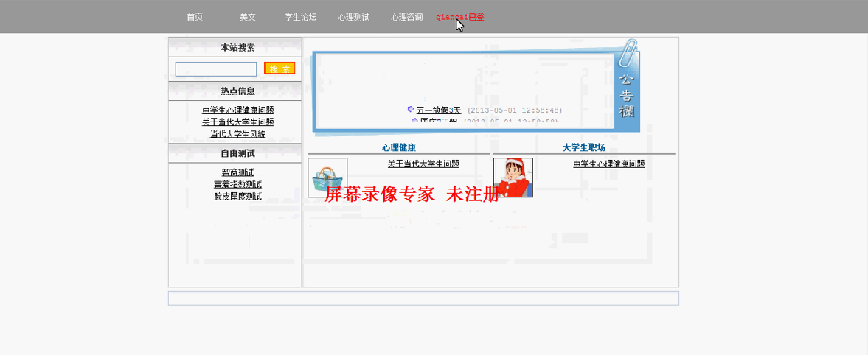The height and width of the screenshot is (355, 868).
Task: Open 关于当代大学生问题 under 心理健康
Action: (423, 164)
